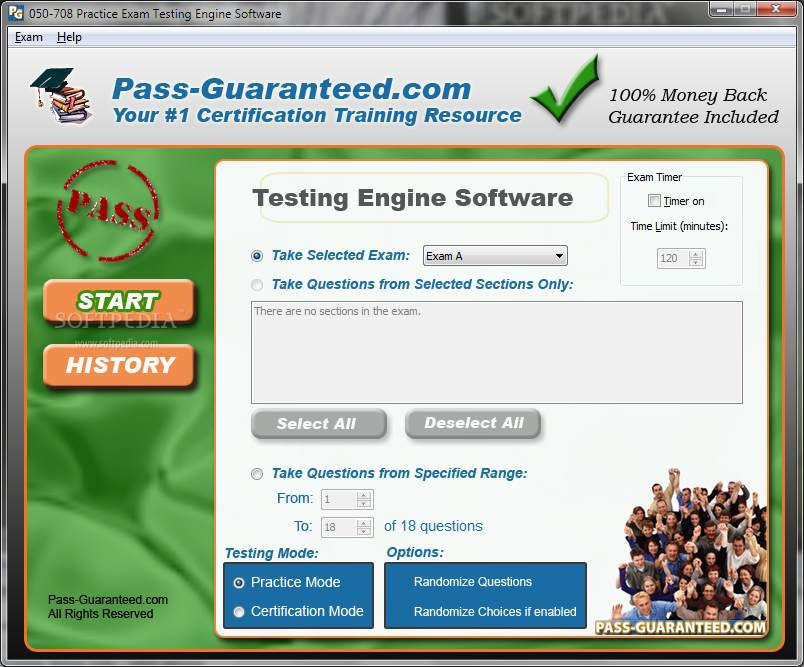
Task: Switch to Practice Mode
Action: (x=239, y=583)
